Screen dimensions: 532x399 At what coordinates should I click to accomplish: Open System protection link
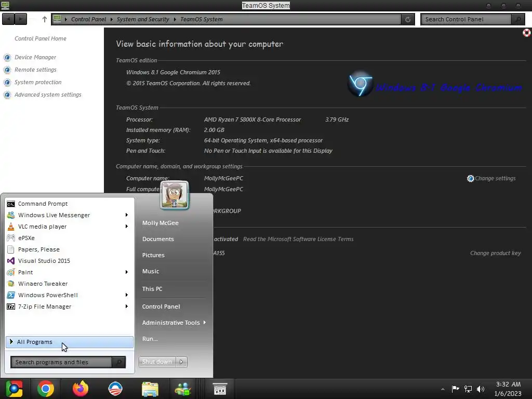coord(38,82)
